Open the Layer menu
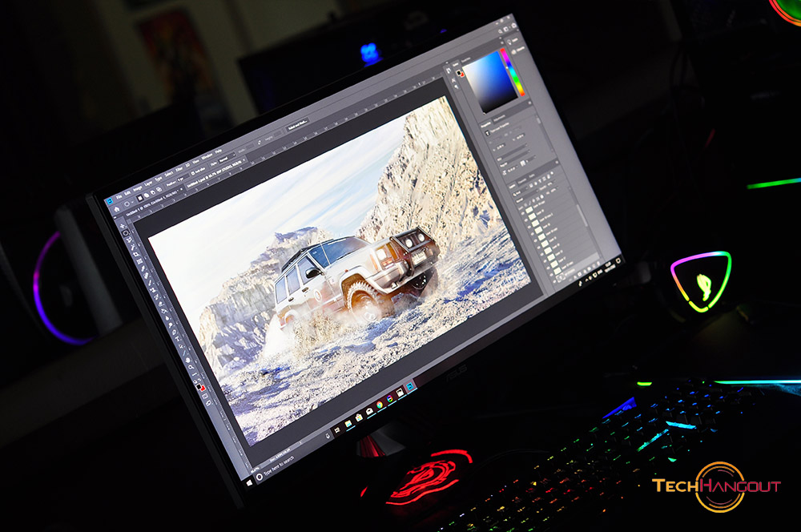Viewport: 801px width, 532px height. 148,183
